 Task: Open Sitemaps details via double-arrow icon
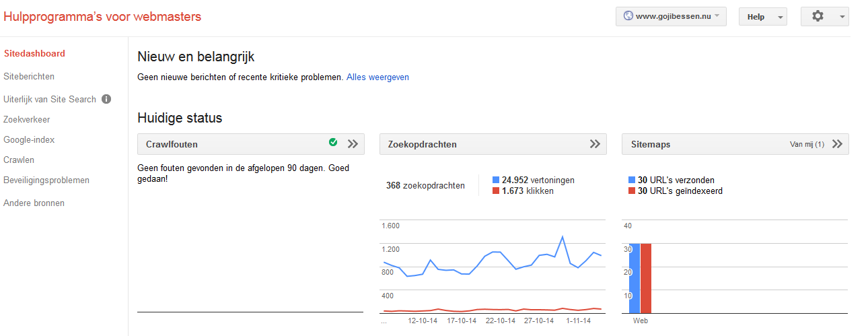coord(837,144)
